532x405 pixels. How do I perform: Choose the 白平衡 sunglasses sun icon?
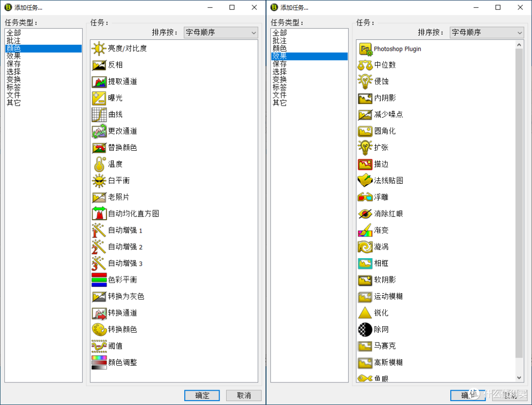click(99, 181)
